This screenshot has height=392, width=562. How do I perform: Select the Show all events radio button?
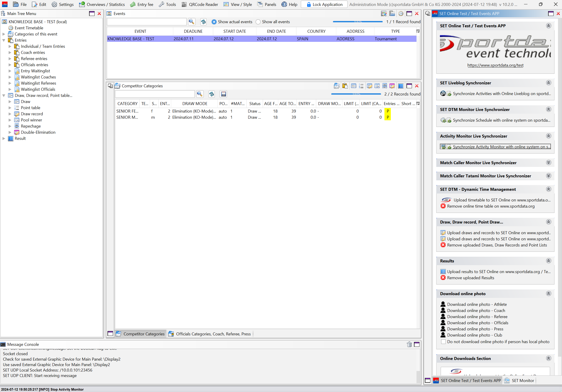[x=258, y=22]
